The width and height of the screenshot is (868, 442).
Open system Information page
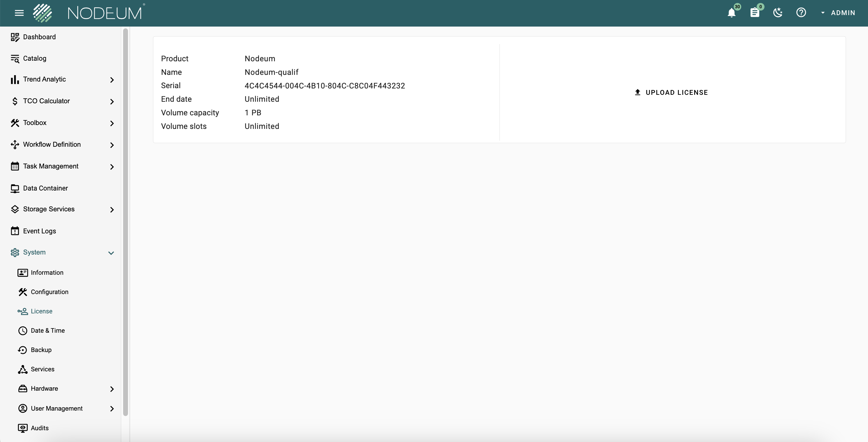[47, 273]
